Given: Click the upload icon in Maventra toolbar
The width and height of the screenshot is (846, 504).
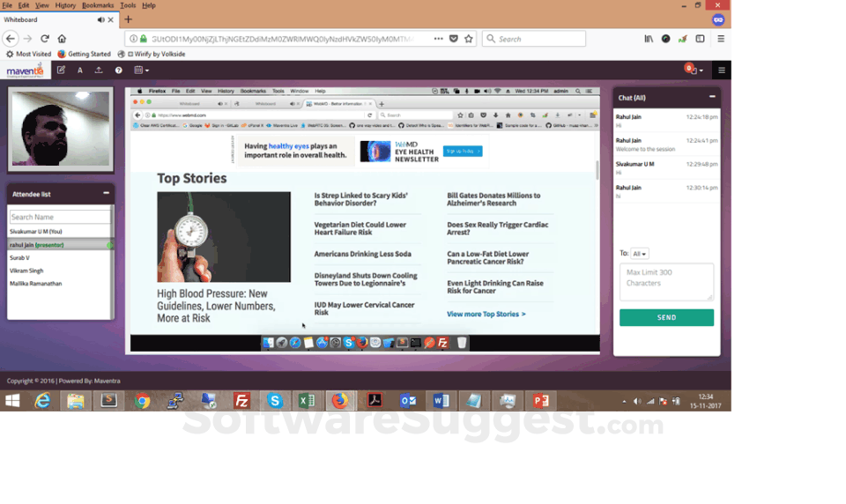Looking at the screenshot, I should (x=99, y=70).
